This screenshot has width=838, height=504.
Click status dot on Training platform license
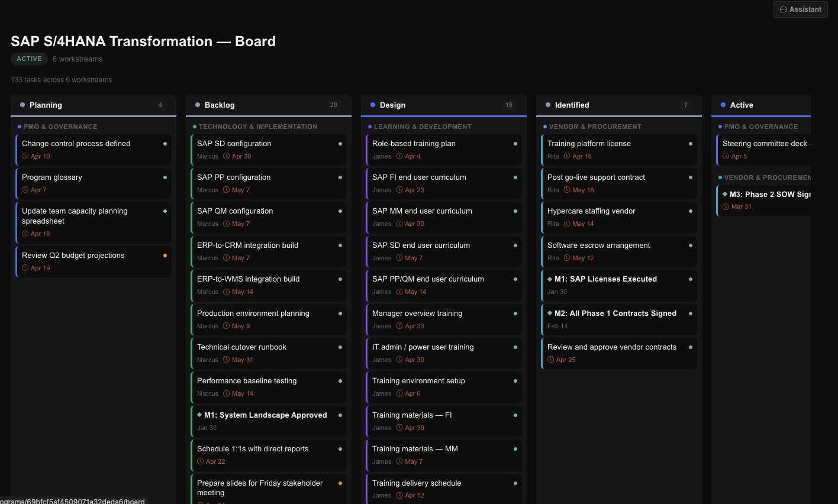(691, 144)
